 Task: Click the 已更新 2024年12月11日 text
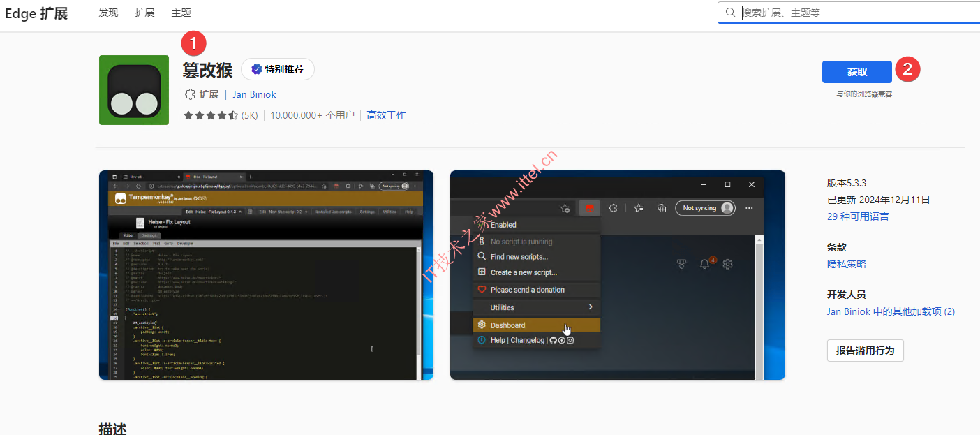click(879, 200)
